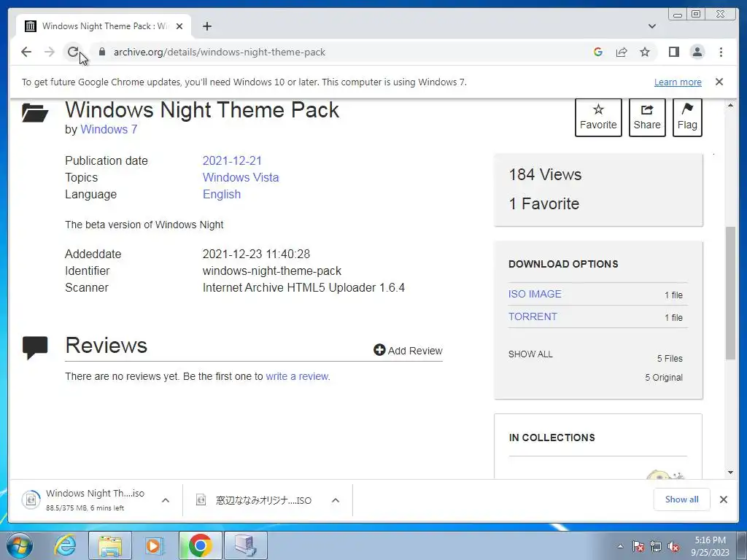Click the page title Windows Night Theme Pack
The image size is (747, 560).
point(202,110)
